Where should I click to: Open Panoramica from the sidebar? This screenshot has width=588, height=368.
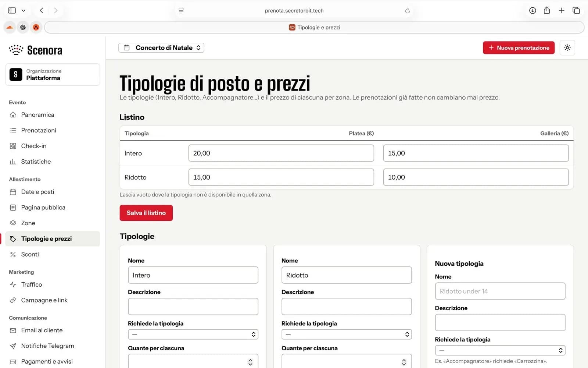53,115
